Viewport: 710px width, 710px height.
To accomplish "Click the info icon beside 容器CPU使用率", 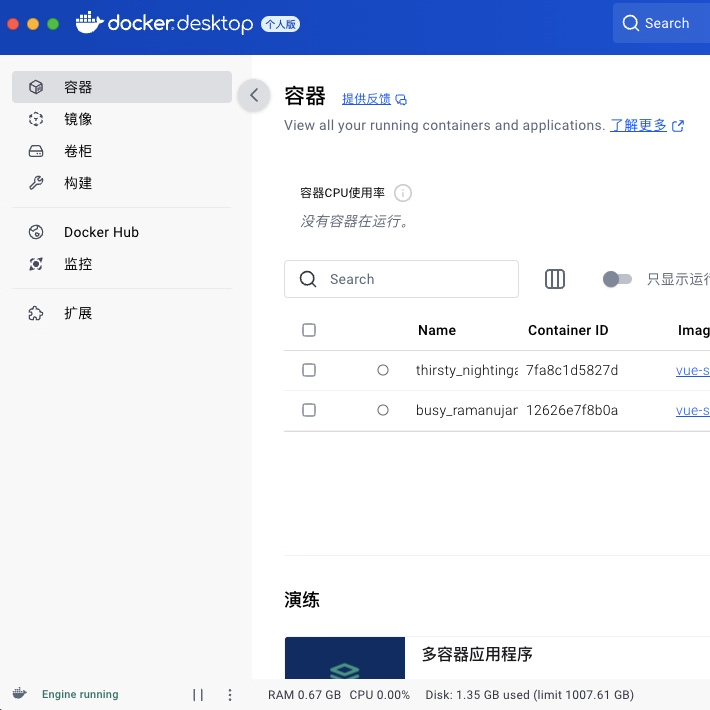I will [x=403, y=193].
